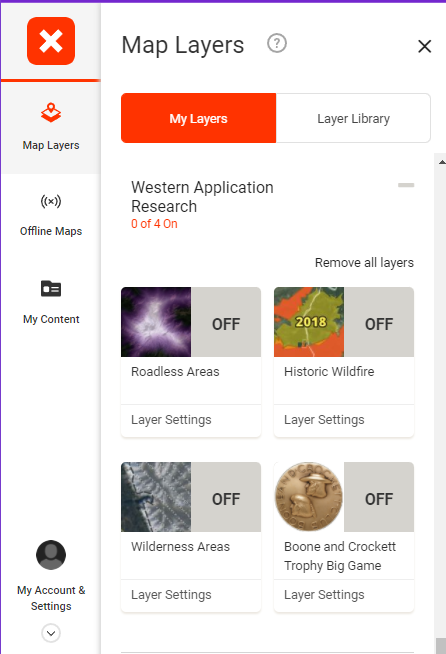Click the orange X menu close icon
The width and height of the screenshot is (446, 654).
[51, 41]
